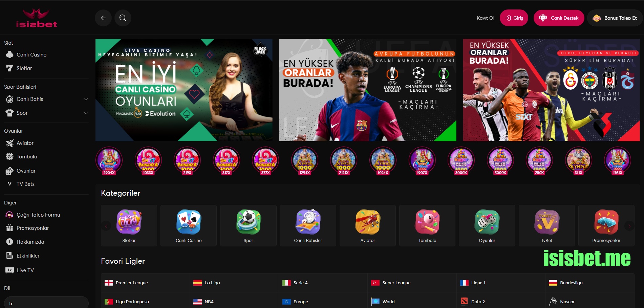Screen dimensions: 644x308
Task: Open the TvBet category icon
Action: (x=546, y=222)
